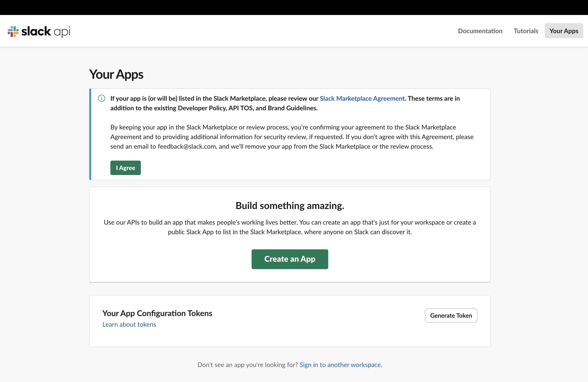Open Learn about tokens

pos(129,324)
